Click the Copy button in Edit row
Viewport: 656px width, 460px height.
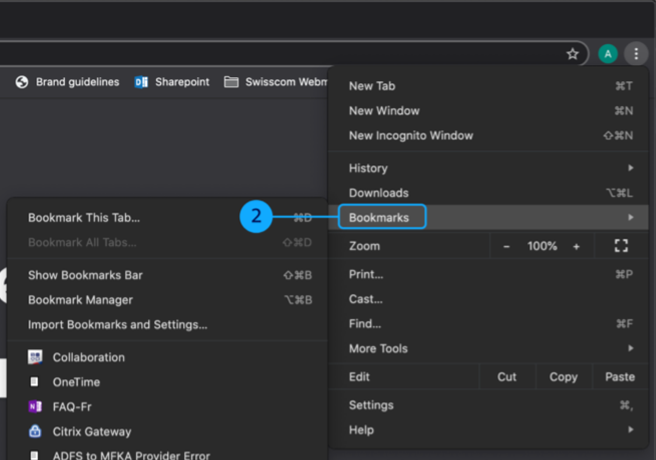563,377
